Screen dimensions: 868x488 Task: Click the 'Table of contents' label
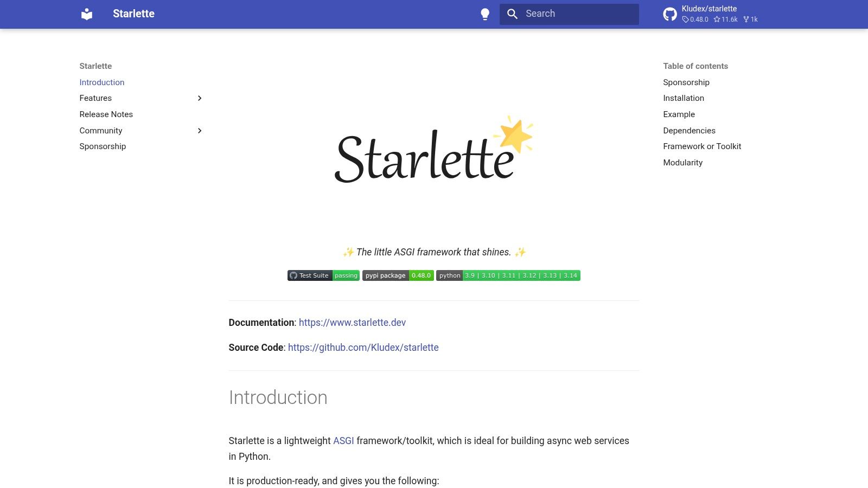[x=695, y=66]
